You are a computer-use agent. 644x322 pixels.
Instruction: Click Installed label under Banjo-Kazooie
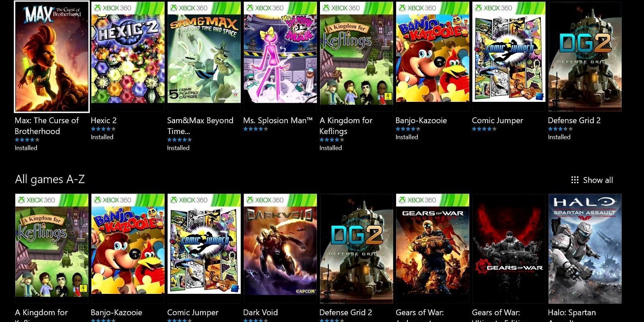(x=407, y=137)
